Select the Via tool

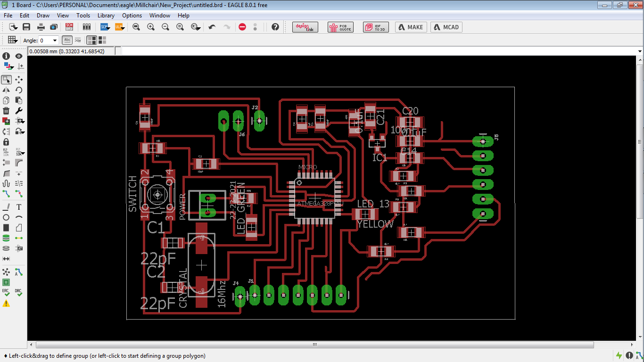coord(6,238)
